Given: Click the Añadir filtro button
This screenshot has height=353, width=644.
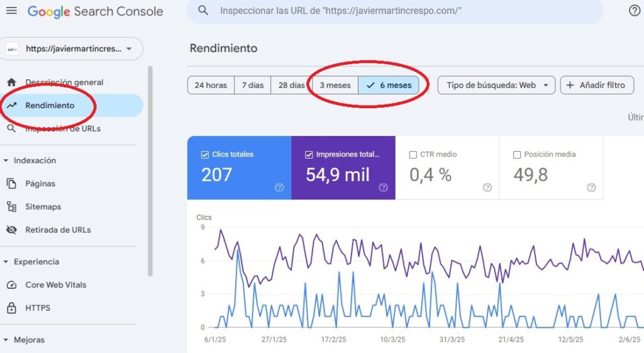Looking at the screenshot, I should point(597,85).
